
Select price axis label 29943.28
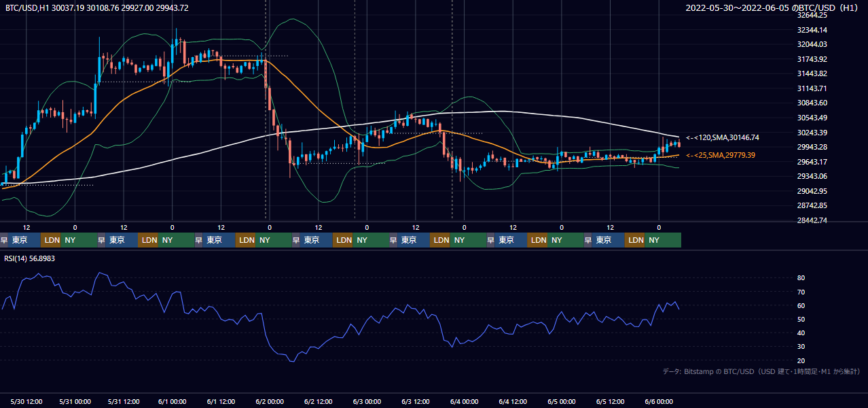pos(812,147)
